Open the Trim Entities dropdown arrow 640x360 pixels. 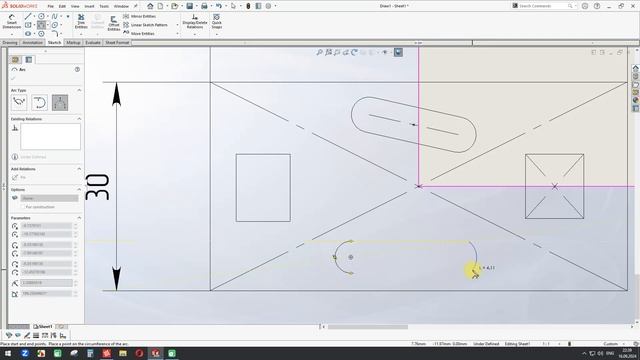coord(81,34)
